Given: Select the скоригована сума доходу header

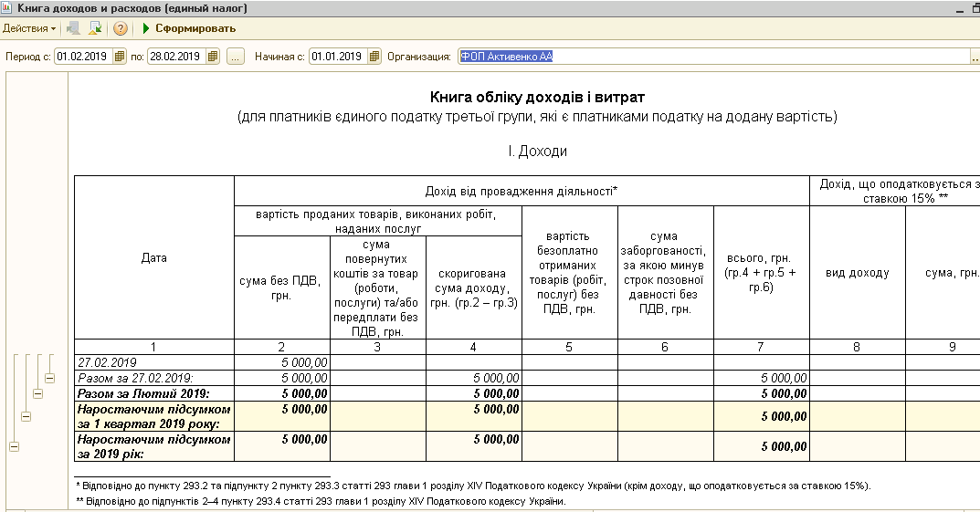Looking at the screenshot, I should click(474, 287).
